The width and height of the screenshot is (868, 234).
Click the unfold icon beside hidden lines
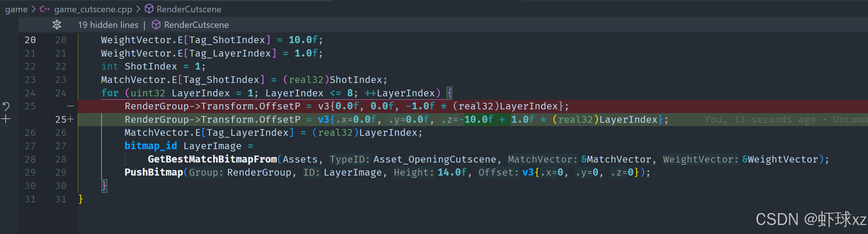[x=57, y=25]
